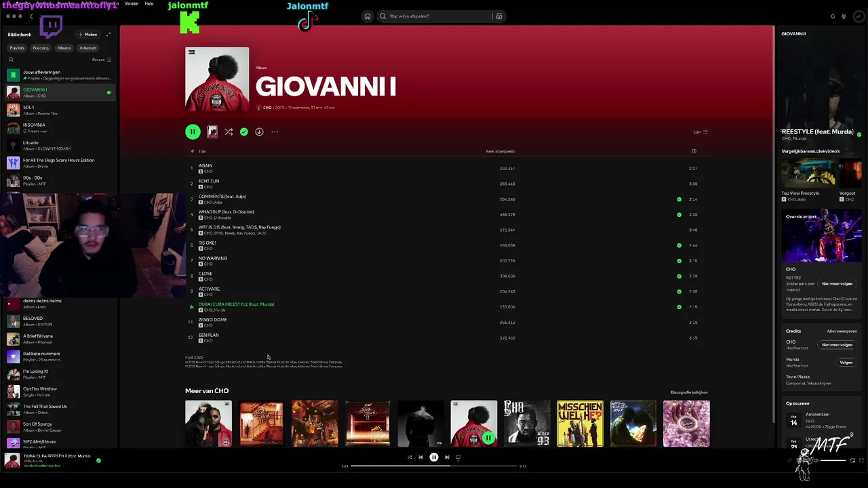Toggle saved checkmark on COMMENTS (feat. Adje) row
The height and width of the screenshot is (488, 868).
coord(679,199)
